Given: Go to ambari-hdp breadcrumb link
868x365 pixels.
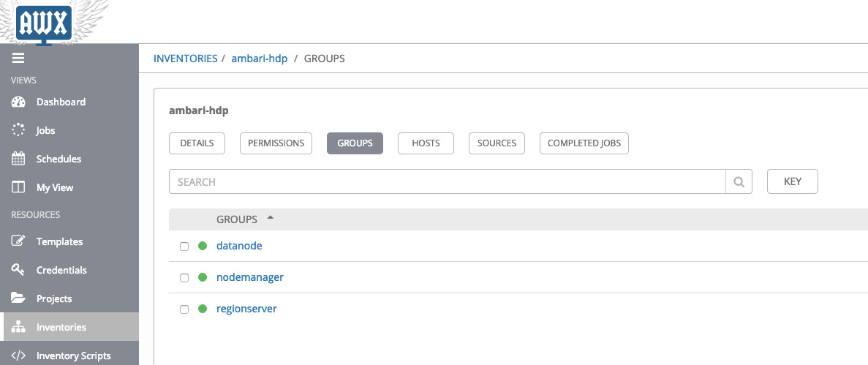Looking at the screenshot, I should [259, 59].
